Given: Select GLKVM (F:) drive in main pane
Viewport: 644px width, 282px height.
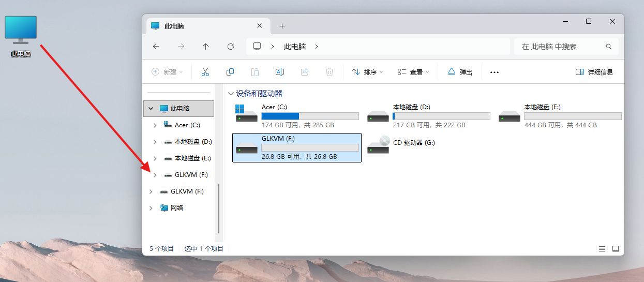Looking at the screenshot, I should click(x=297, y=147).
